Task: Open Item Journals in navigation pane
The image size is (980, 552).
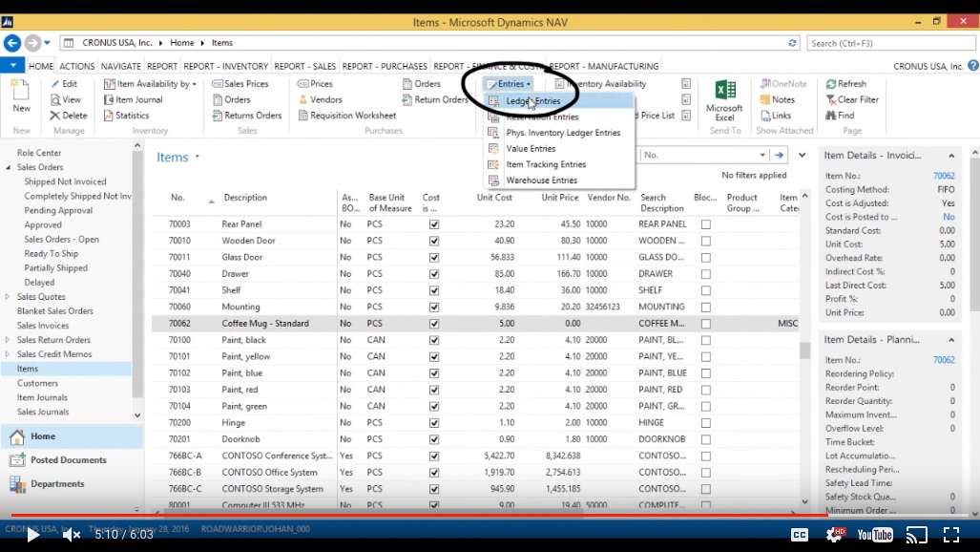Action: (x=42, y=397)
